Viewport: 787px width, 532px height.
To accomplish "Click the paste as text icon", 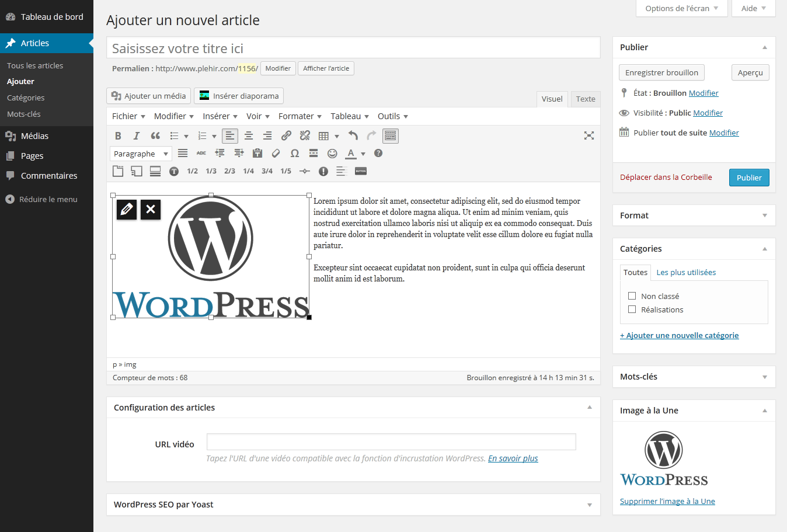I will (x=257, y=153).
